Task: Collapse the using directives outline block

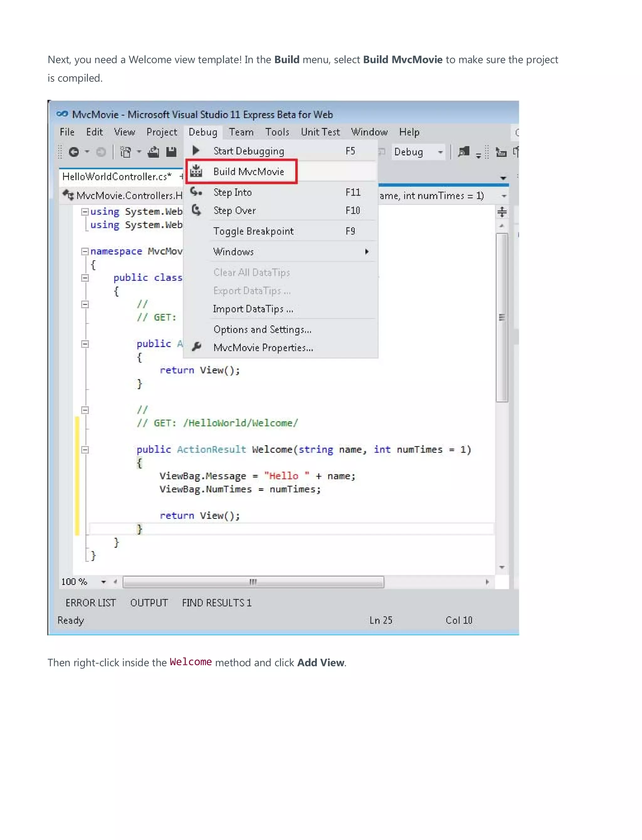Action: [x=85, y=212]
